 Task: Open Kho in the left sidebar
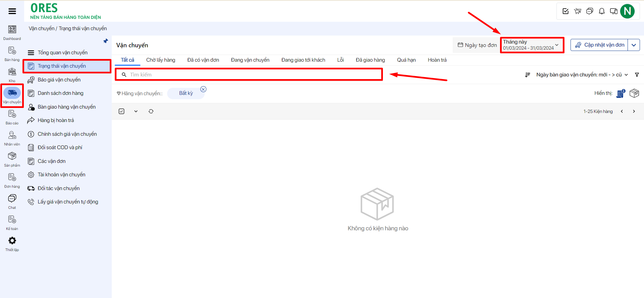12,74
